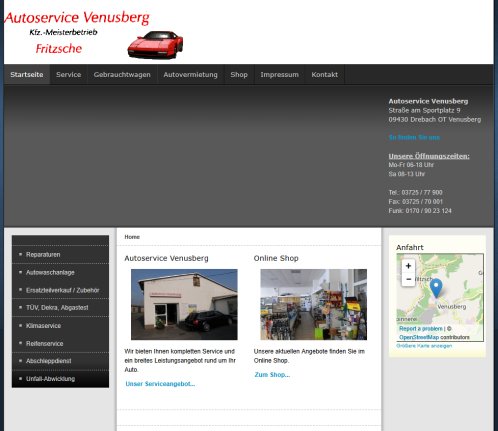This screenshot has width=498, height=431.
Task: Open the Kontakt page
Action: [325, 75]
